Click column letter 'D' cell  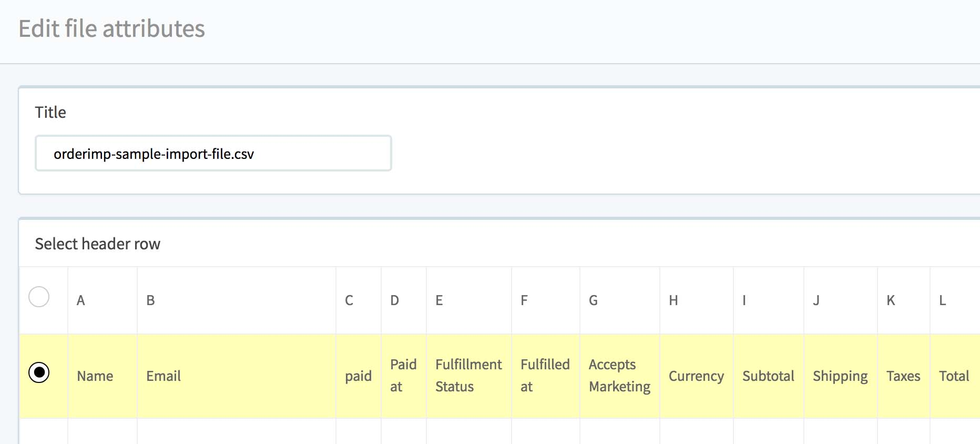[x=404, y=300]
